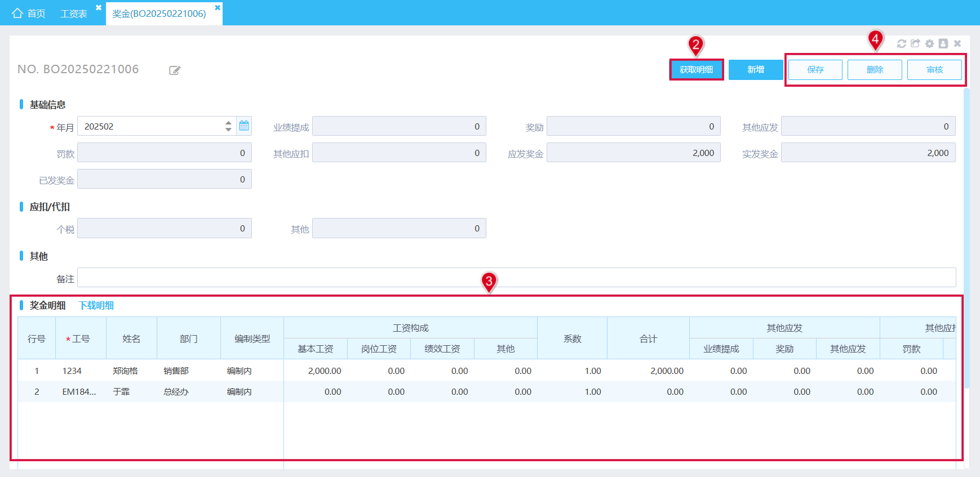Click the 合计 cell showing 2,000.00
Screen dimensions: 980x477
[x=648, y=371]
